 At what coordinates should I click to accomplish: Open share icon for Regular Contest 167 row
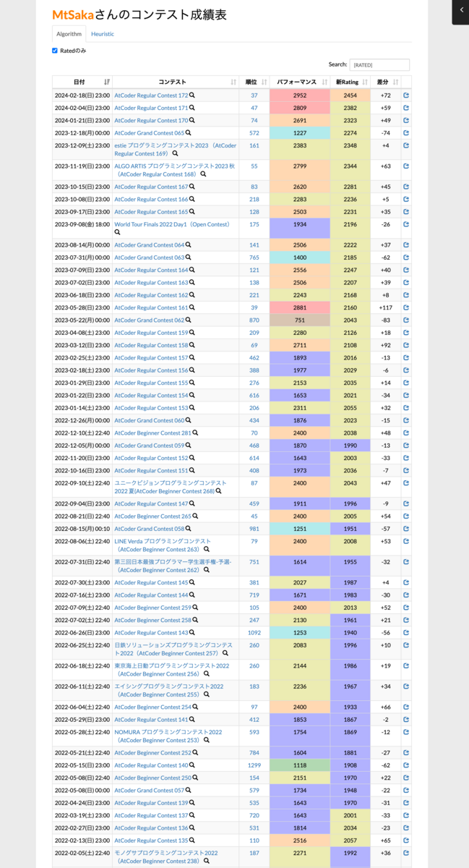[406, 187]
